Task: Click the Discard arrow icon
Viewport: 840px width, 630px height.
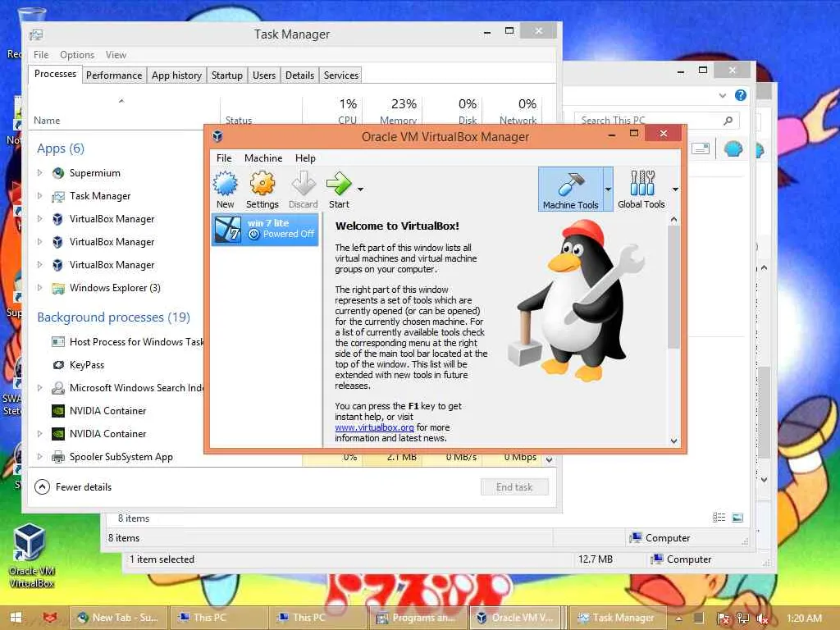Action: click(304, 184)
